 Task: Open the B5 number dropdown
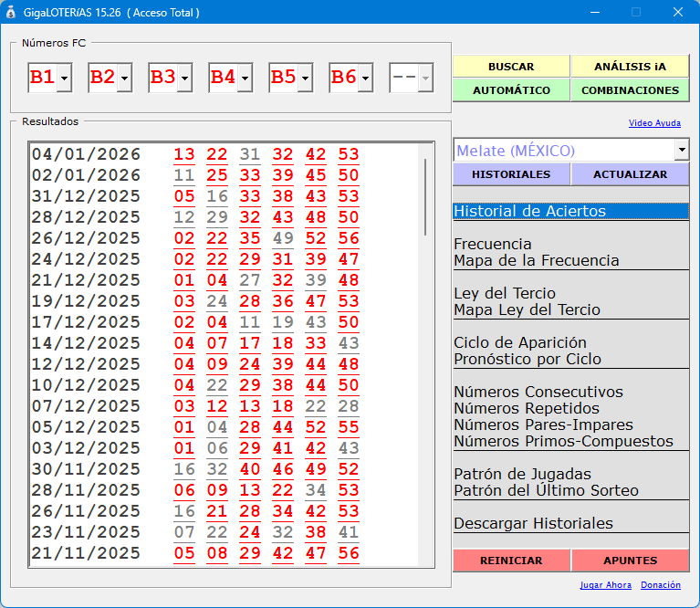point(306,78)
